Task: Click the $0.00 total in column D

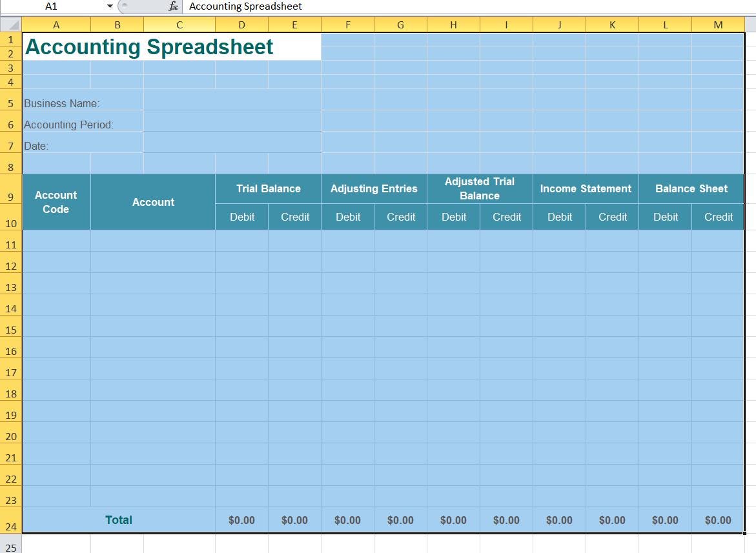Action: point(241,520)
